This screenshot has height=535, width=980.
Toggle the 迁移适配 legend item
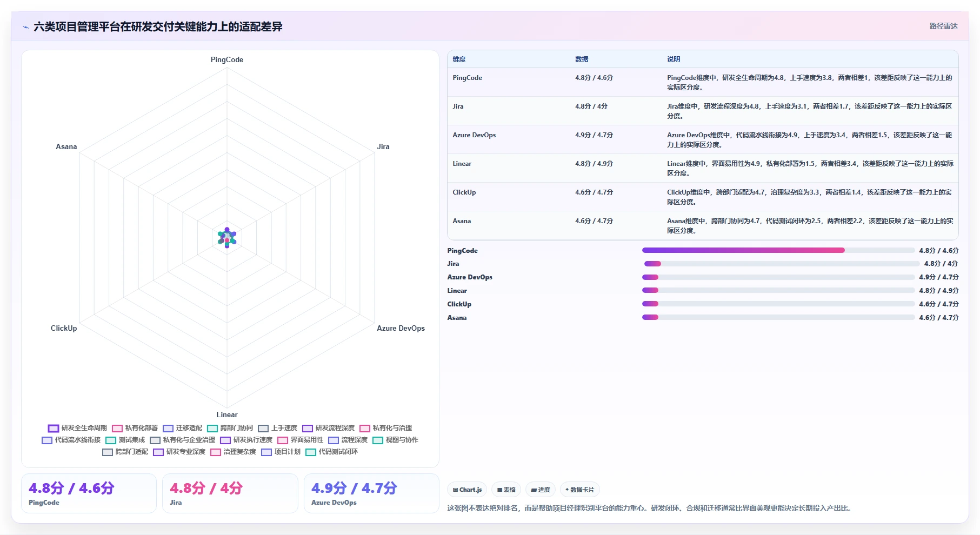182,428
